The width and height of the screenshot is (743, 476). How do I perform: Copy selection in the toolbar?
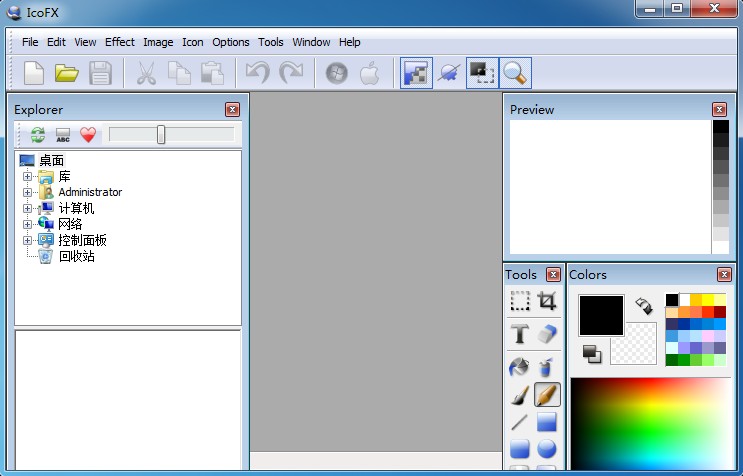(x=180, y=73)
